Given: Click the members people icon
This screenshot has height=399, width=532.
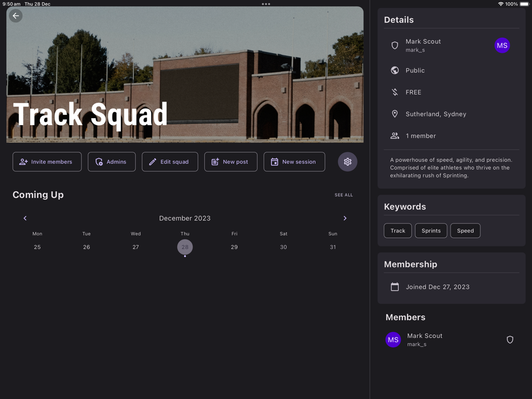Looking at the screenshot, I should (395, 136).
